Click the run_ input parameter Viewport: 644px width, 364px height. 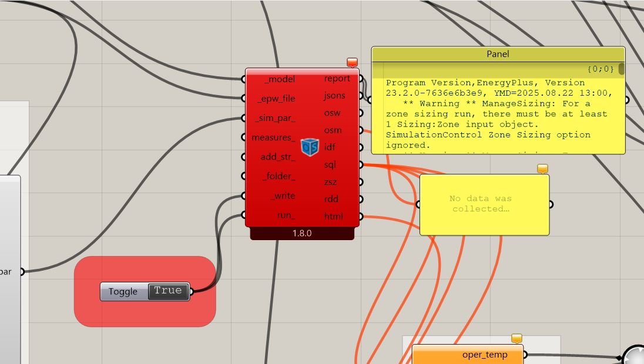coord(286,215)
